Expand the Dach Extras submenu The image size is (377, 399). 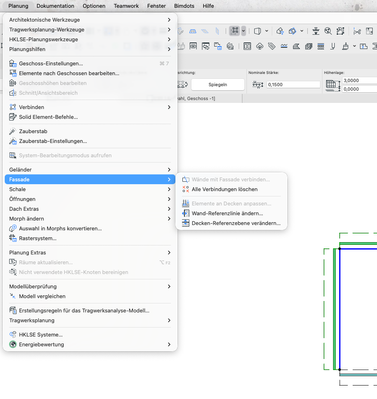90,209
